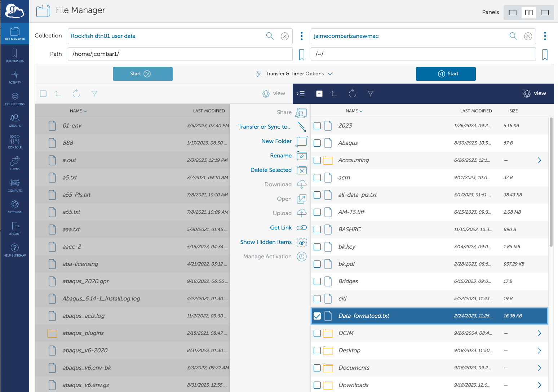
Task: Open the Activity sidebar icon
Action: tap(14, 77)
